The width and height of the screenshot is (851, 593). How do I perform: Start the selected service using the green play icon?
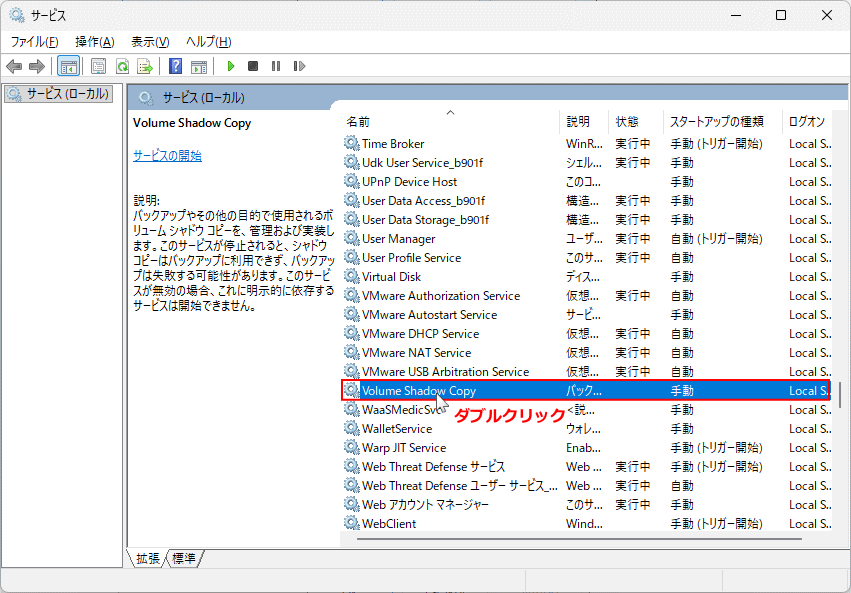pyautogui.click(x=231, y=66)
